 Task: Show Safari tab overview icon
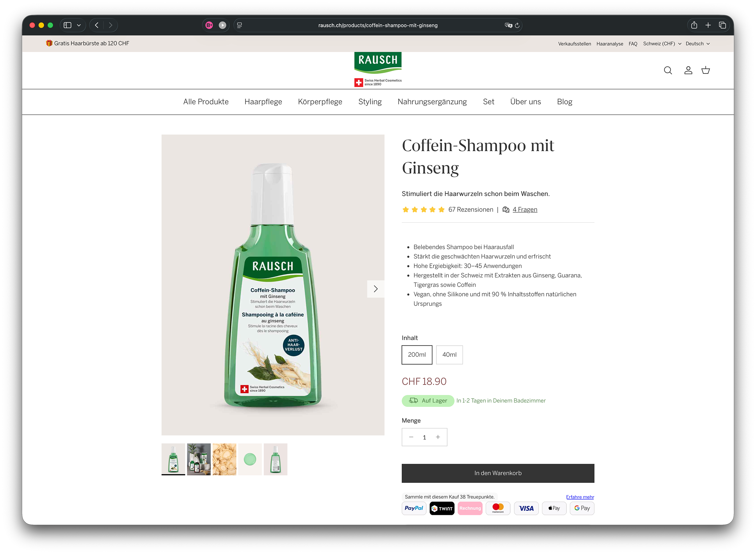pos(722,25)
